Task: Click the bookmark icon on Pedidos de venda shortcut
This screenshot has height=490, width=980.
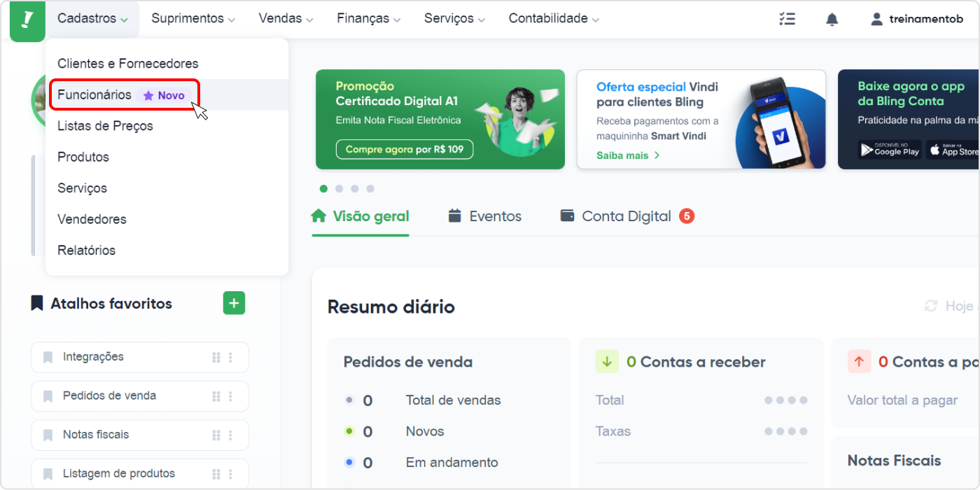Action: pyautogui.click(x=48, y=396)
